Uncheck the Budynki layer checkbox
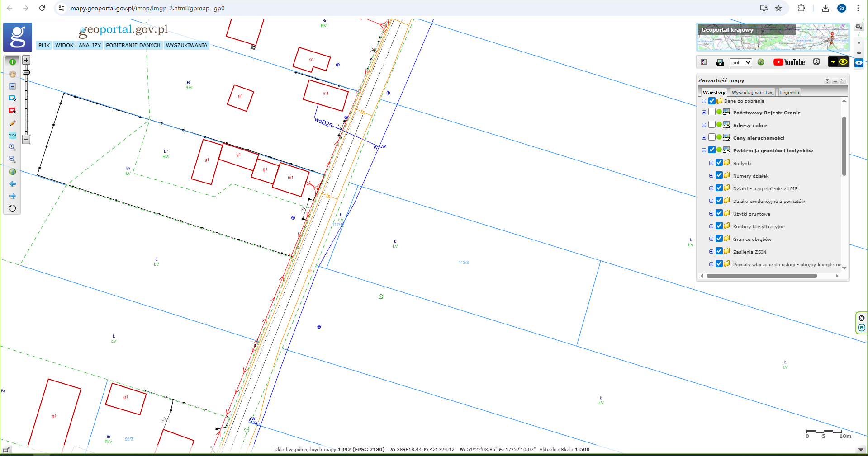Image resolution: width=868 pixels, height=456 pixels. pyautogui.click(x=719, y=163)
